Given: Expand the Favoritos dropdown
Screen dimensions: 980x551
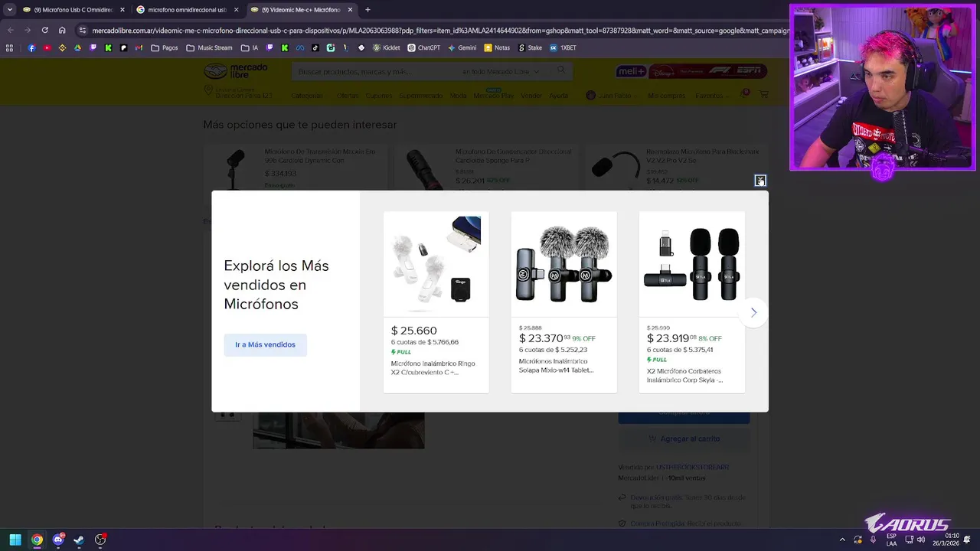Looking at the screenshot, I should click(711, 96).
